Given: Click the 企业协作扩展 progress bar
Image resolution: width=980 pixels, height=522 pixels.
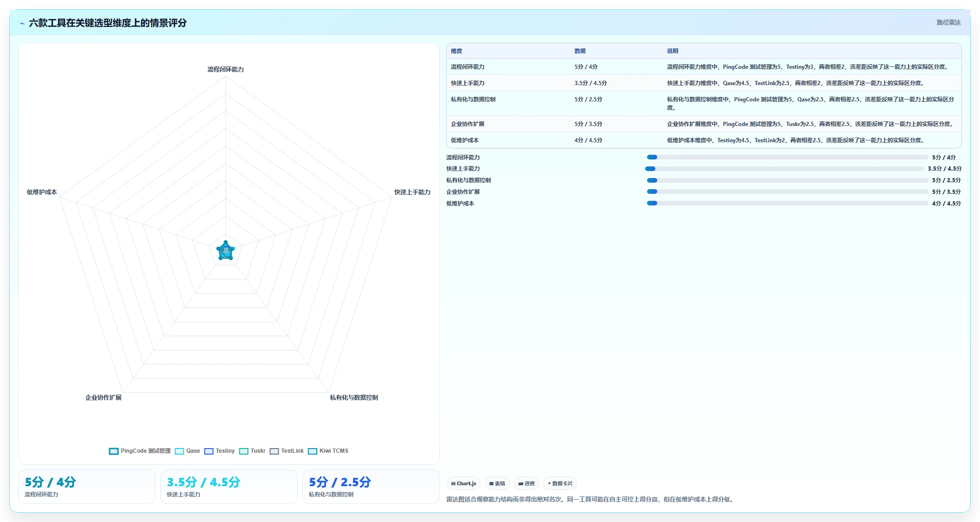Looking at the screenshot, I should (787, 192).
